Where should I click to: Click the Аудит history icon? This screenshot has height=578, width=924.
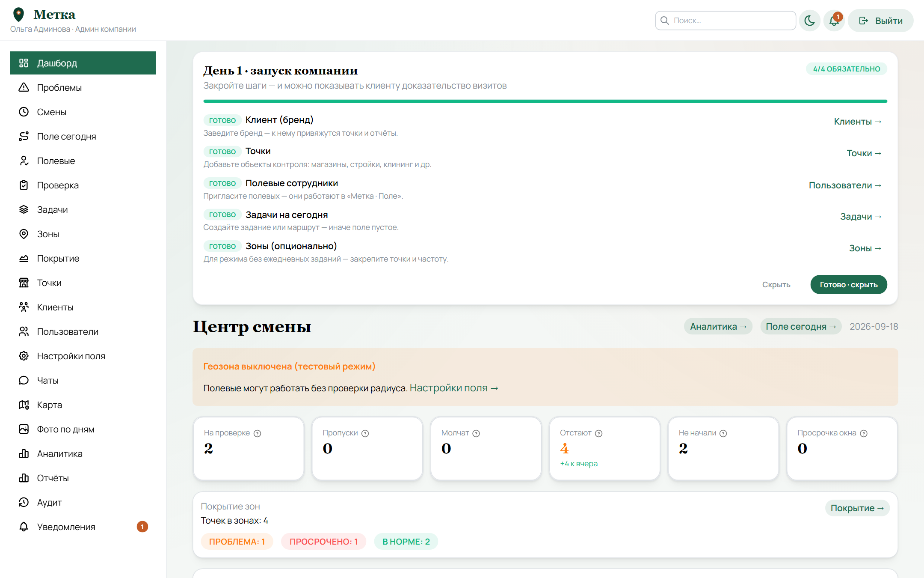24,502
